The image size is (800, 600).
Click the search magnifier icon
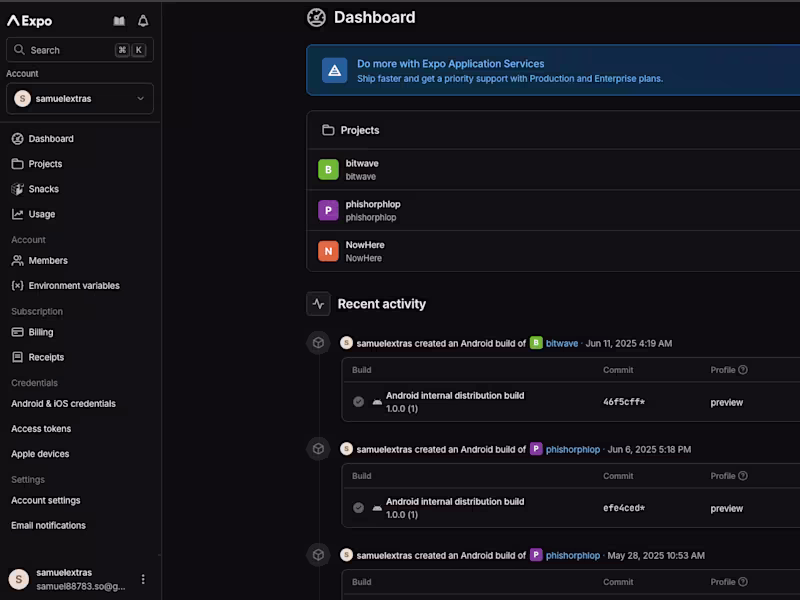point(19,50)
